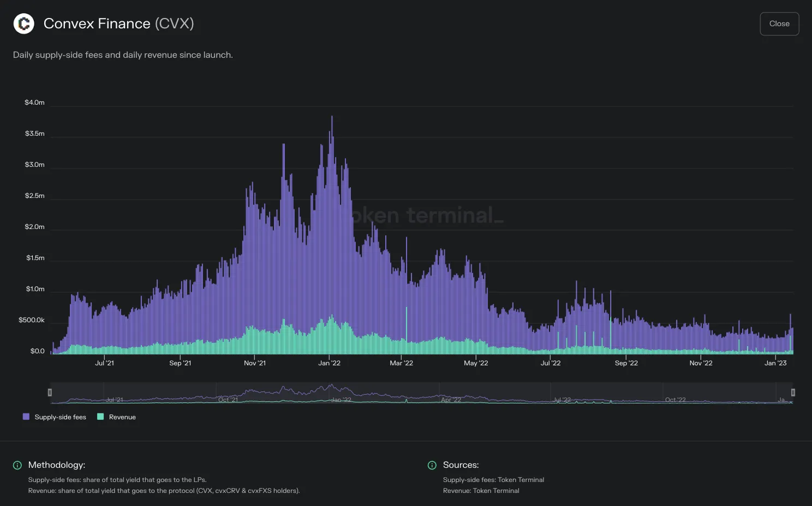Image resolution: width=812 pixels, height=506 pixels.
Task: Click the Token Terminal supply-side fees source
Action: pos(493,480)
